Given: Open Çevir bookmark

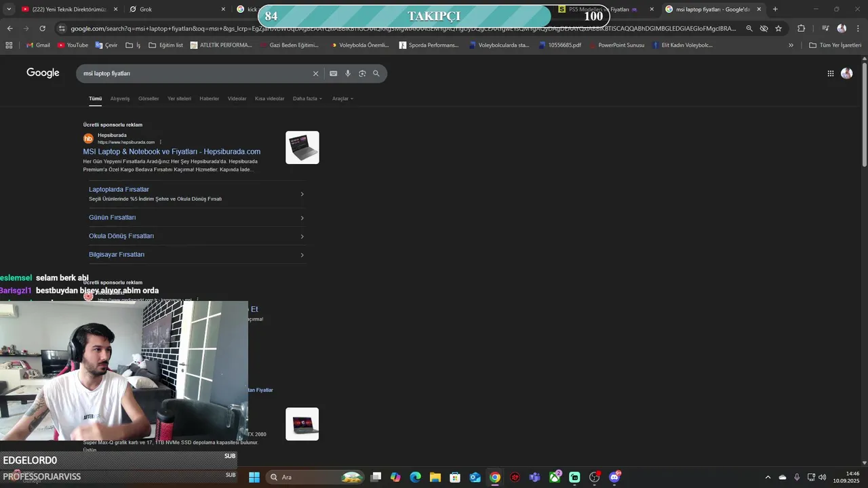Looking at the screenshot, I should point(106,45).
